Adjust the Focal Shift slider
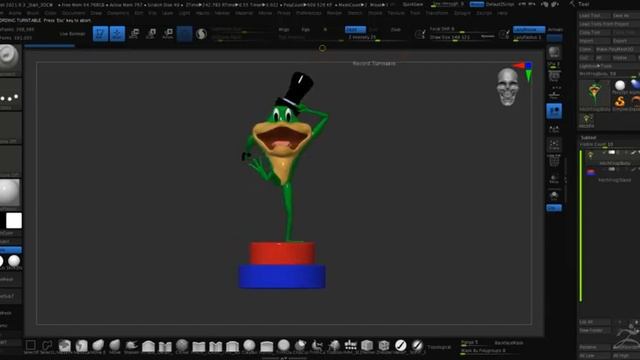The width and height of the screenshot is (640, 360). tap(460, 30)
